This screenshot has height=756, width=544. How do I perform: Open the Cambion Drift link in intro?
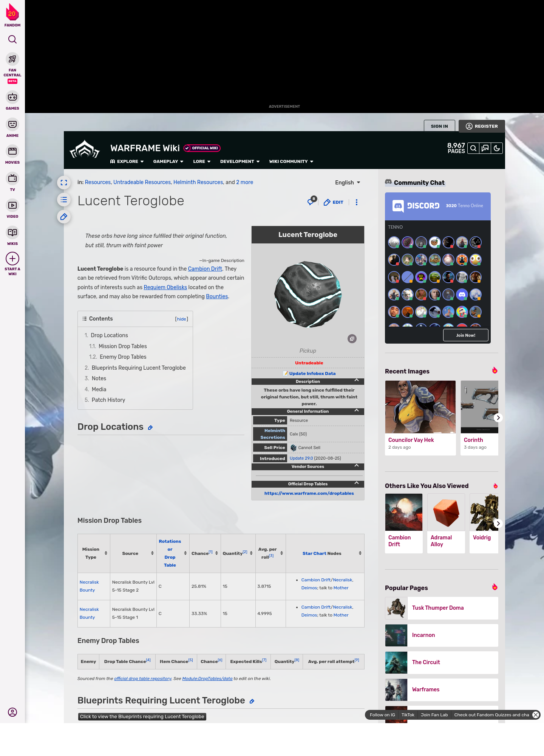click(x=205, y=269)
